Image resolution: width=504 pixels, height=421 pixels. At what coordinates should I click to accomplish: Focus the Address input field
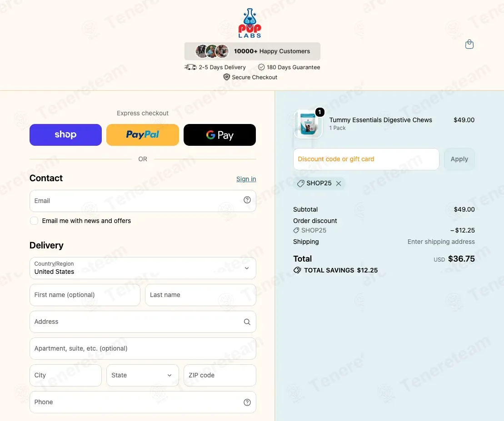coord(143,322)
